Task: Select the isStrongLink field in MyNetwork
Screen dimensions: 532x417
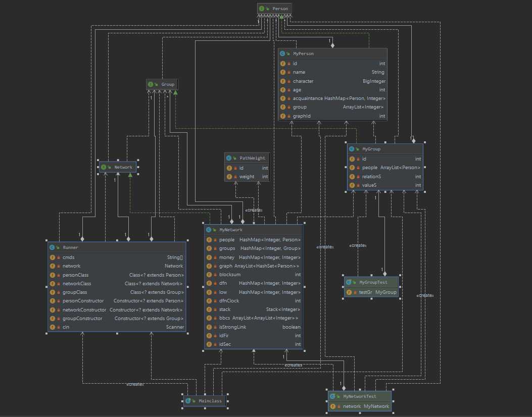Action: coord(233,327)
